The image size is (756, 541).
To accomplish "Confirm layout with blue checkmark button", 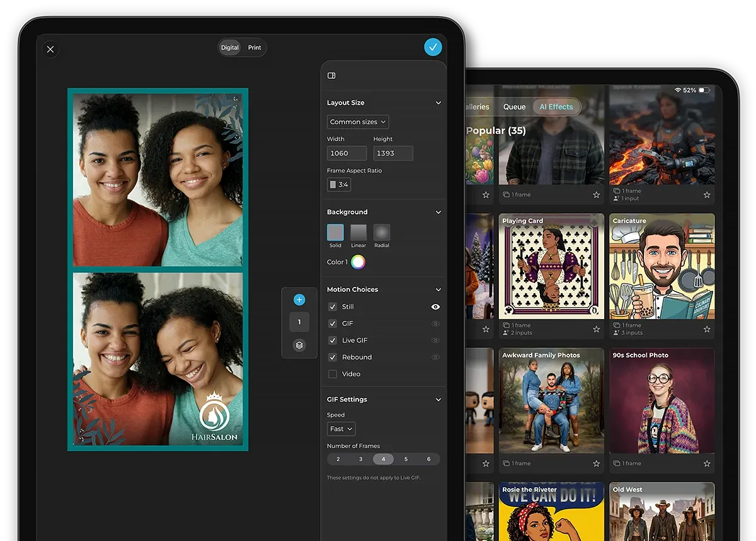I will pyautogui.click(x=433, y=47).
